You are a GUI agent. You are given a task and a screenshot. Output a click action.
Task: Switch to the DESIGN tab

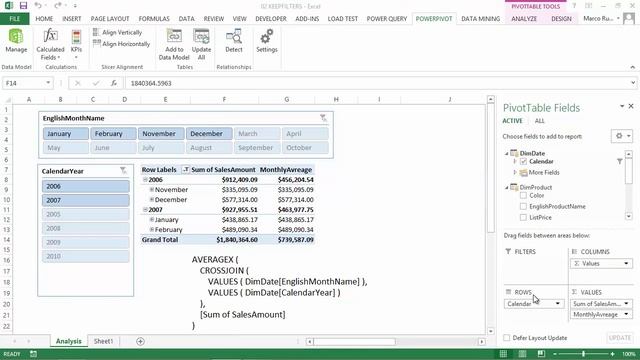[x=561, y=19]
